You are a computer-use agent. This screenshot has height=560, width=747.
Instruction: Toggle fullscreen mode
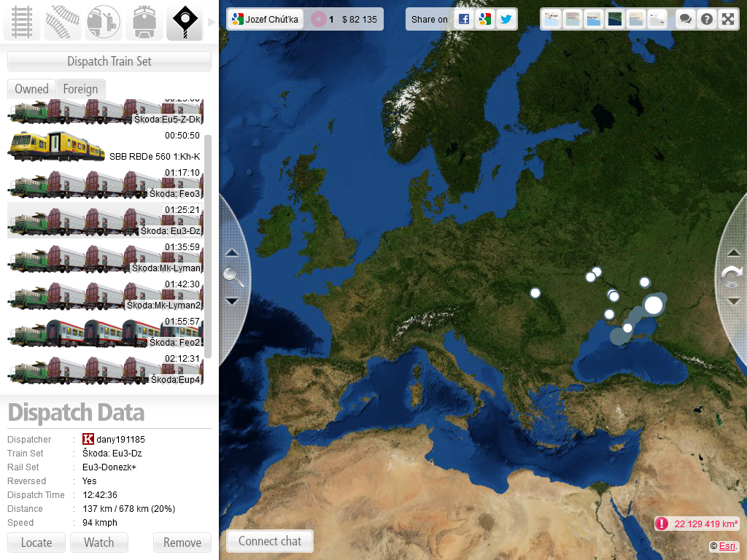(x=727, y=20)
